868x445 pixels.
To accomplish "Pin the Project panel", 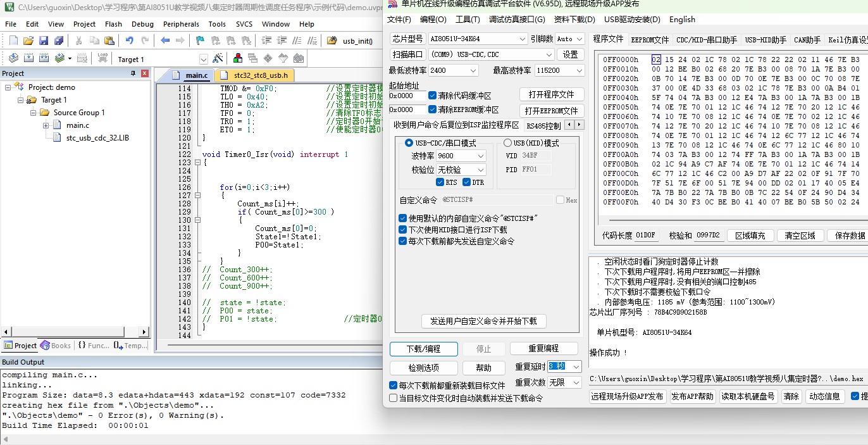I will coord(133,73).
